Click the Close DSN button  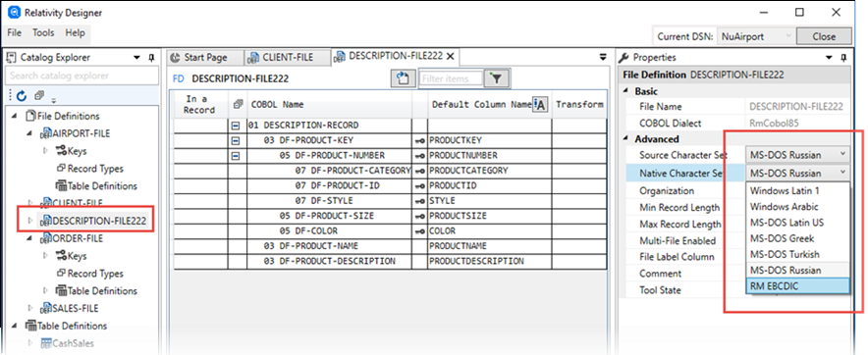(x=824, y=36)
